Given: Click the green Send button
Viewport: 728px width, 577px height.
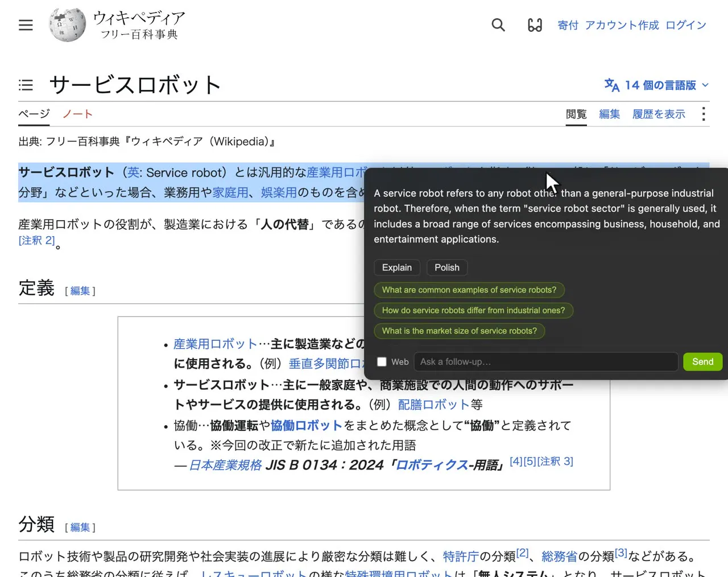Looking at the screenshot, I should [x=703, y=362].
